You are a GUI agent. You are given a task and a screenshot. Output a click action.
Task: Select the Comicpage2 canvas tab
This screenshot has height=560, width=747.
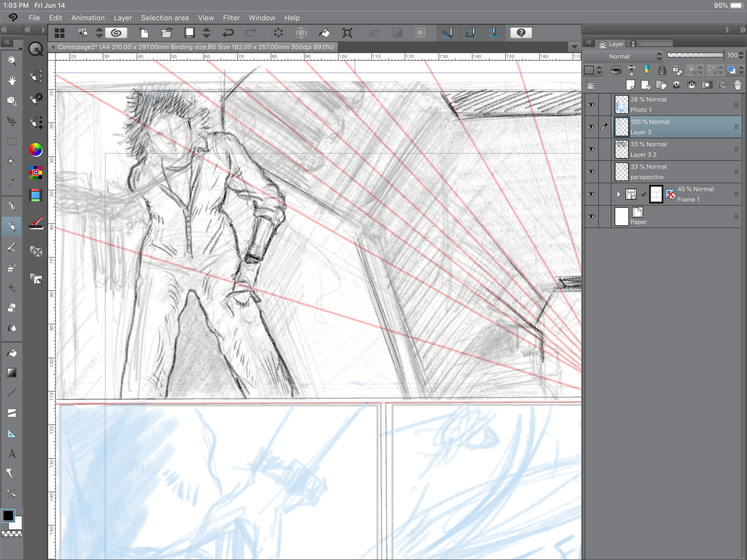192,47
